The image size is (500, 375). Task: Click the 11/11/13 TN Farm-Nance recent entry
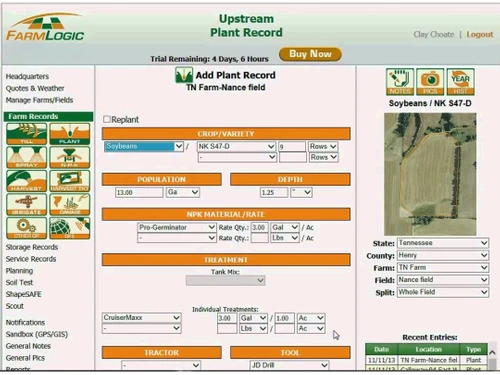click(426, 360)
